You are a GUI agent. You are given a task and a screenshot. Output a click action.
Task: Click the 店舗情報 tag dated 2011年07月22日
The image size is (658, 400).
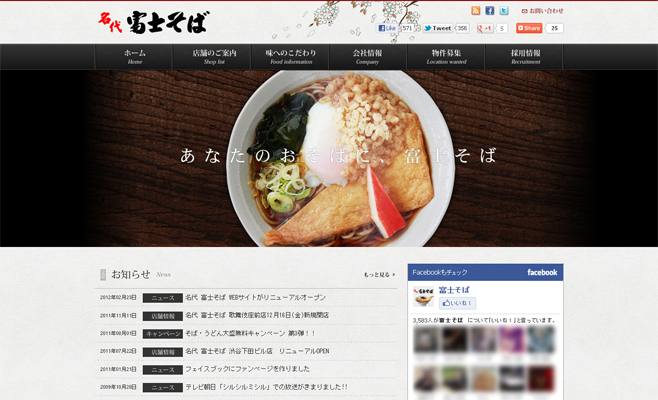[162, 352]
